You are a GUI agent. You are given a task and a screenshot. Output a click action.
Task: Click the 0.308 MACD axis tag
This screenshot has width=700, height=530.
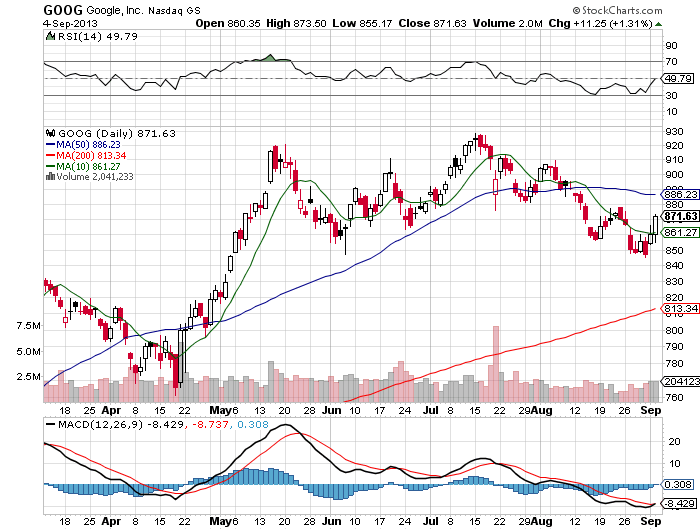(679, 484)
